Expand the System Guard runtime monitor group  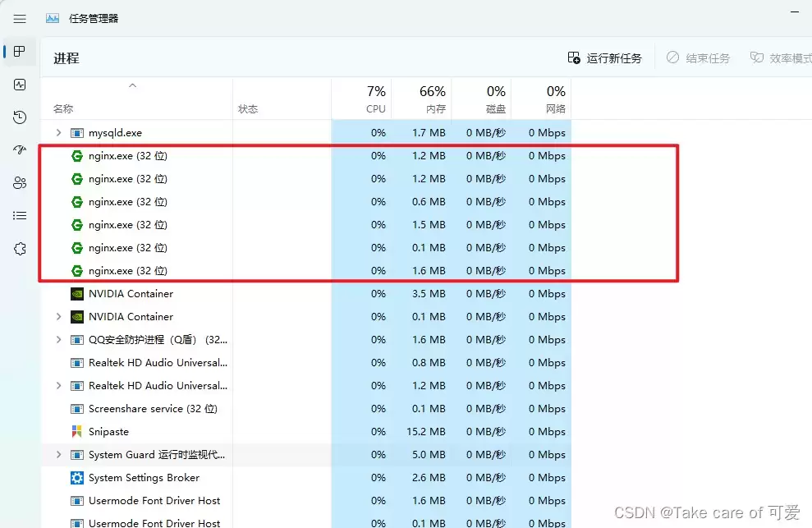(x=58, y=454)
